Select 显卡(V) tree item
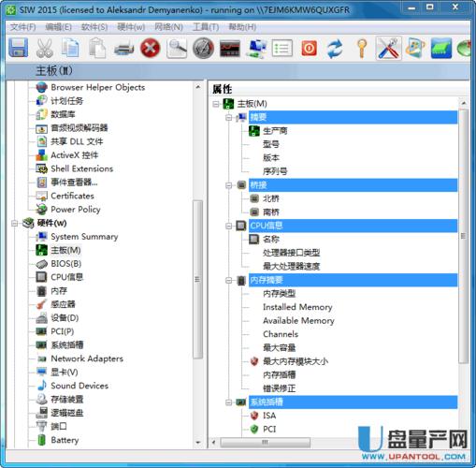Image resolution: width=476 pixels, height=468 pixels. pyautogui.click(x=65, y=373)
